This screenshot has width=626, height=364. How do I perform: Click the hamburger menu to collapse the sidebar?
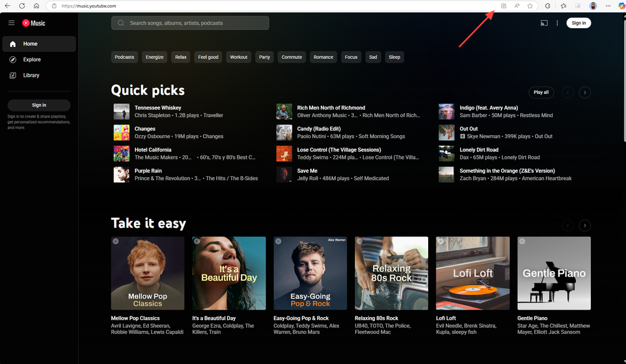coord(11,23)
